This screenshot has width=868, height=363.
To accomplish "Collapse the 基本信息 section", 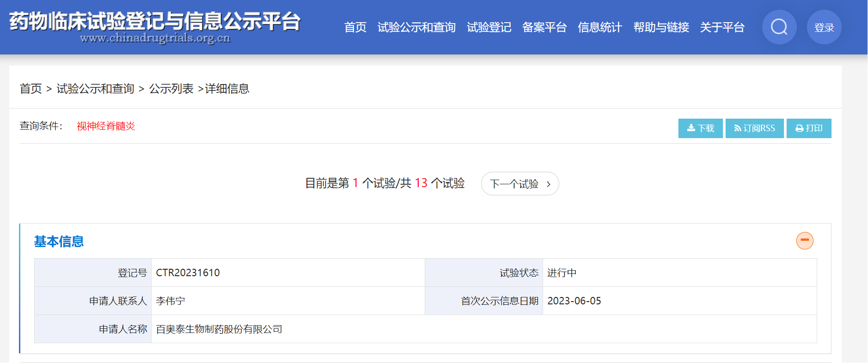I will (804, 241).
